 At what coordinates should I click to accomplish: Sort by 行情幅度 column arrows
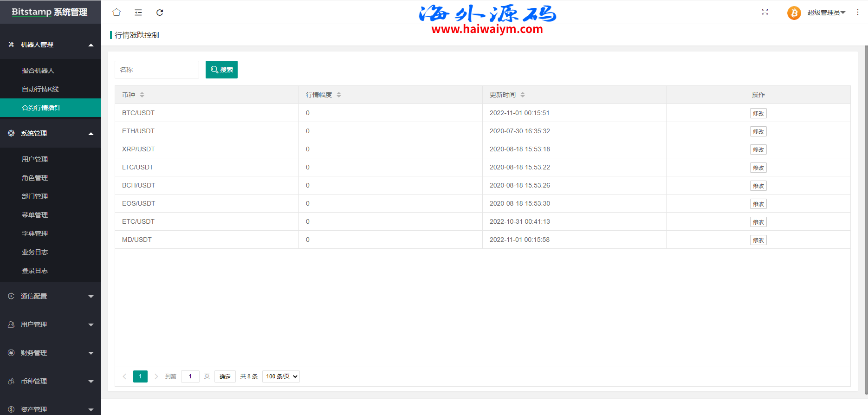(x=339, y=95)
